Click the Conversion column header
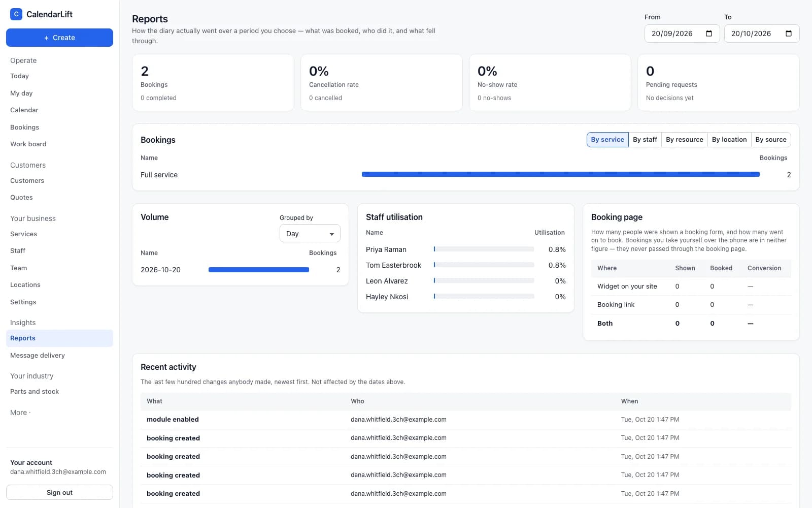The height and width of the screenshot is (508, 812). (x=764, y=268)
